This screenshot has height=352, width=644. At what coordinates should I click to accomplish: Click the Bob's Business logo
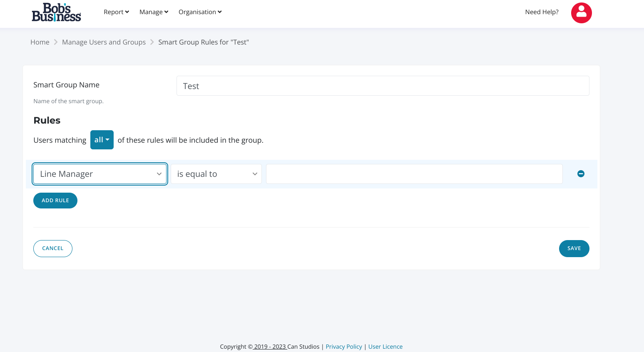point(56,12)
